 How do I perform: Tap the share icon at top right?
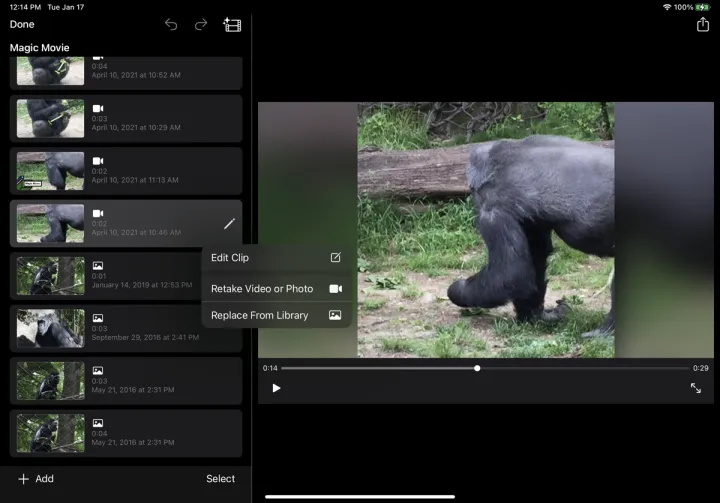[x=702, y=24]
